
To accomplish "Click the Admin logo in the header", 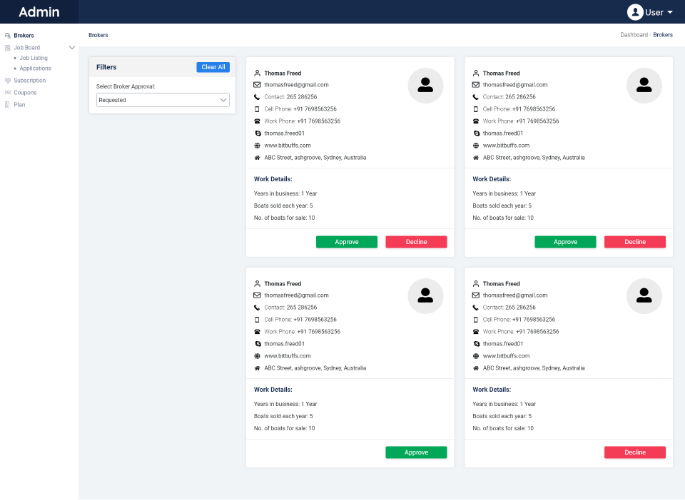I will point(39,12).
